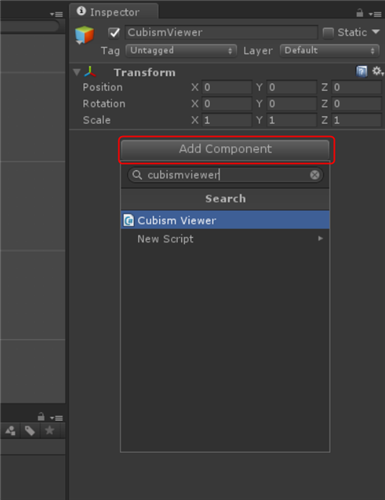Viewport: 385px width, 500px height.
Task: Open the lower left panel options menu
Action: pyautogui.click(x=56, y=418)
